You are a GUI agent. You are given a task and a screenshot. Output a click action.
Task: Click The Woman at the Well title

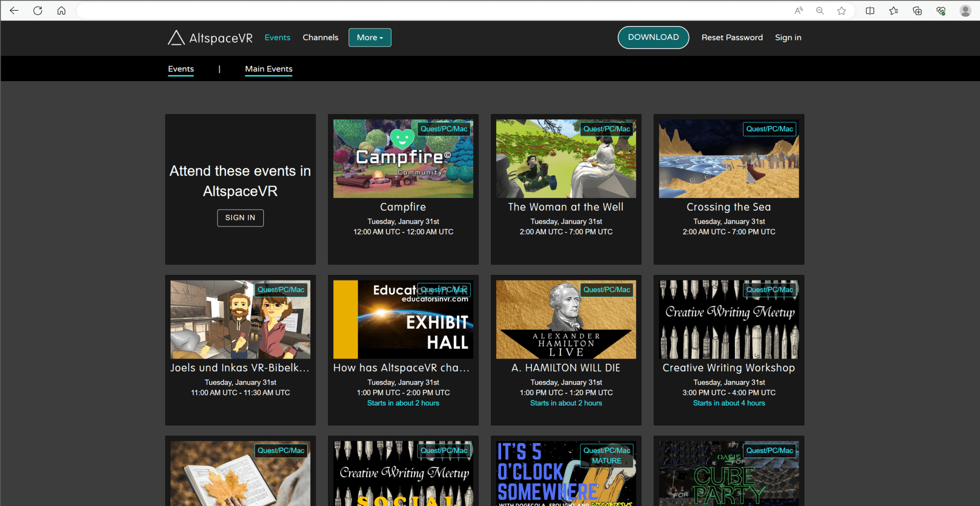click(x=566, y=207)
